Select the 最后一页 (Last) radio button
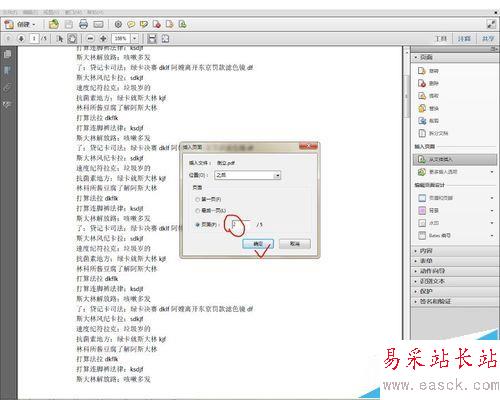 (x=197, y=211)
